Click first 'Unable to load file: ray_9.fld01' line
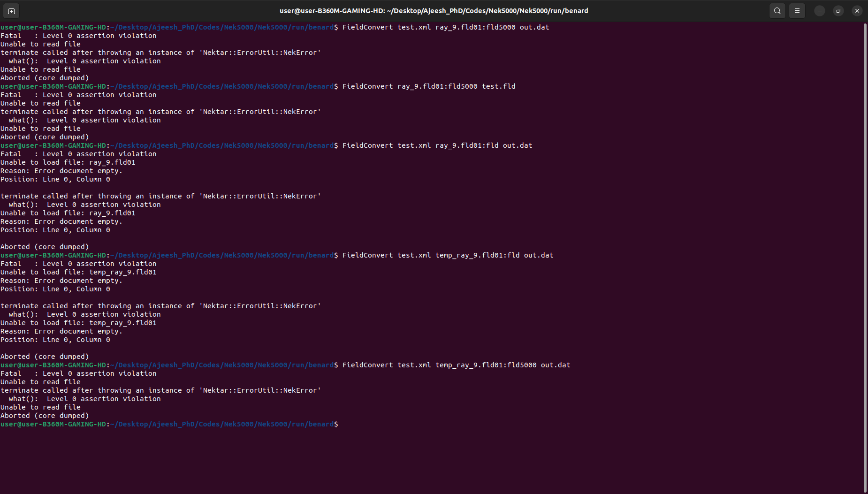This screenshot has width=868, height=494. click(x=68, y=162)
